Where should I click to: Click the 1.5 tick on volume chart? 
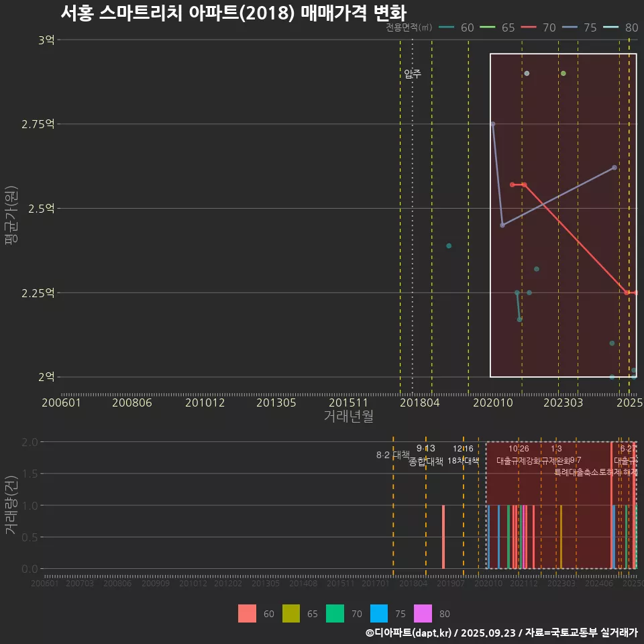30,474
